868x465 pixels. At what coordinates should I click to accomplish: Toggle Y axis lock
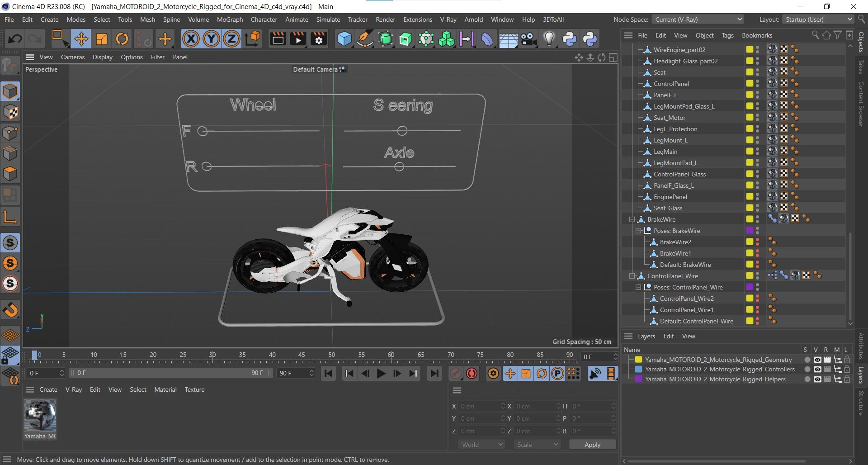point(211,39)
